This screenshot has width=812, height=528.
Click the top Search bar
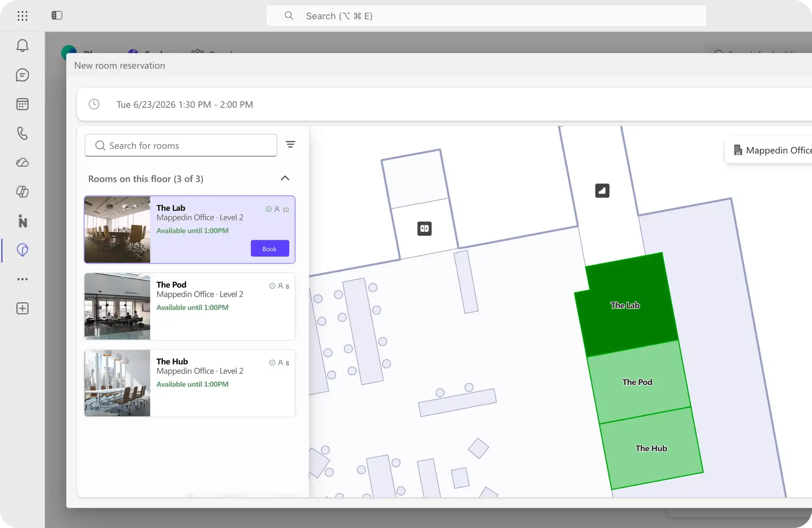coord(486,16)
